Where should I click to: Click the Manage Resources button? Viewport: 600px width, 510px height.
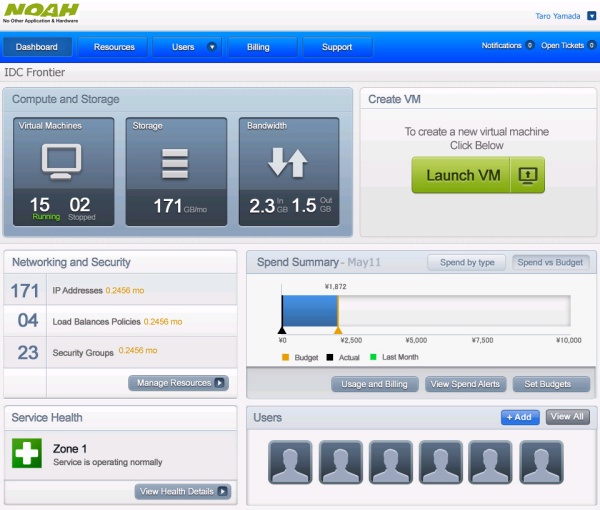pyautogui.click(x=178, y=383)
